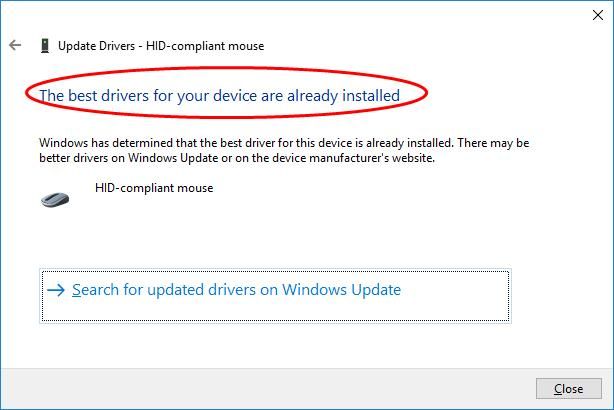Click the blue arrow on the Search option

pos(56,290)
